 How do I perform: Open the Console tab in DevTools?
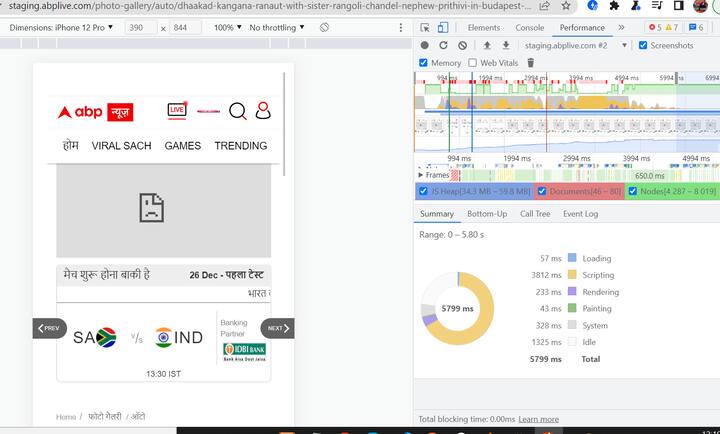[x=529, y=28]
